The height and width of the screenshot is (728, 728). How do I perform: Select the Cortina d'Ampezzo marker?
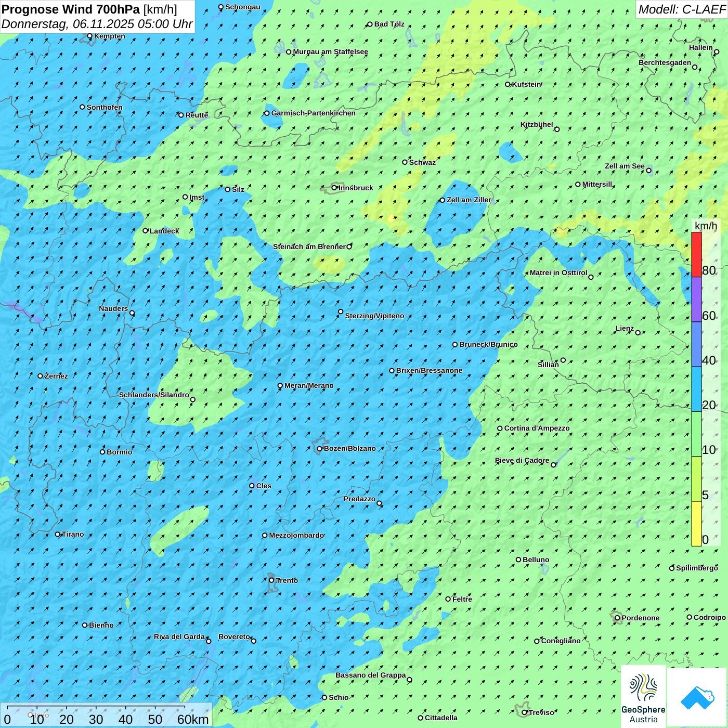(x=500, y=428)
